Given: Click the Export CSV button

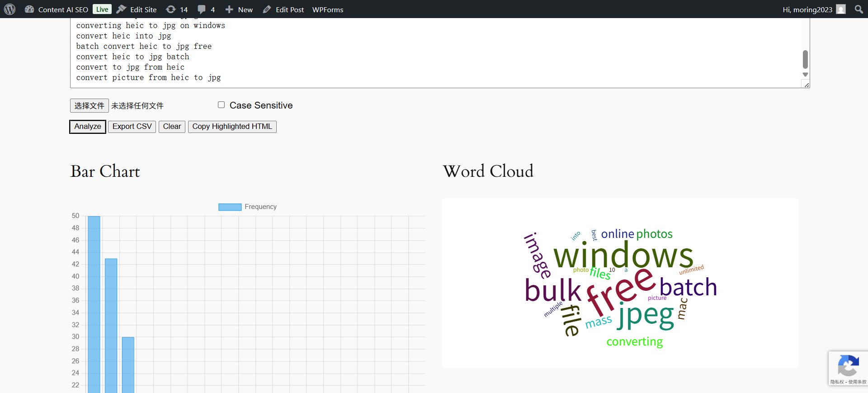Looking at the screenshot, I should click(132, 127).
